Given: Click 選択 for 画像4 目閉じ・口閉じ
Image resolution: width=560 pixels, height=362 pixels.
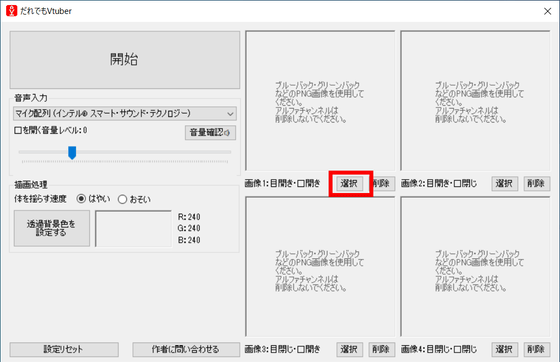Looking at the screenshot, I should (504, 350).
